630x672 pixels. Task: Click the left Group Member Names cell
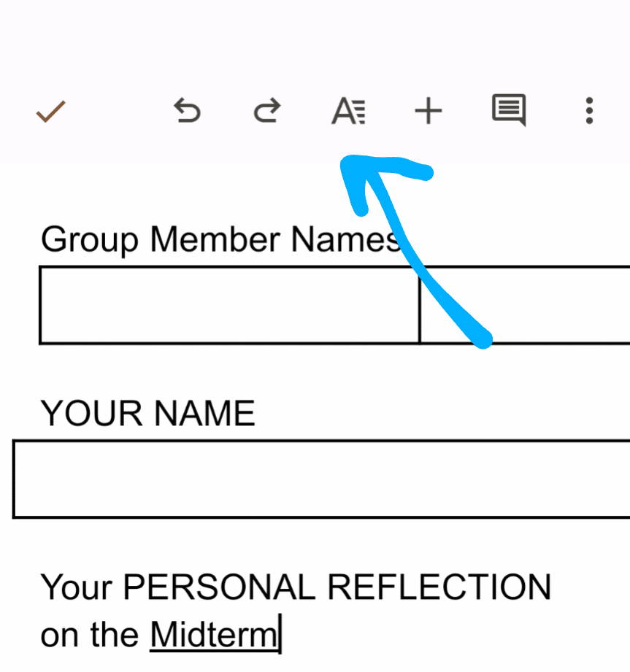click(x=229, y=304)
